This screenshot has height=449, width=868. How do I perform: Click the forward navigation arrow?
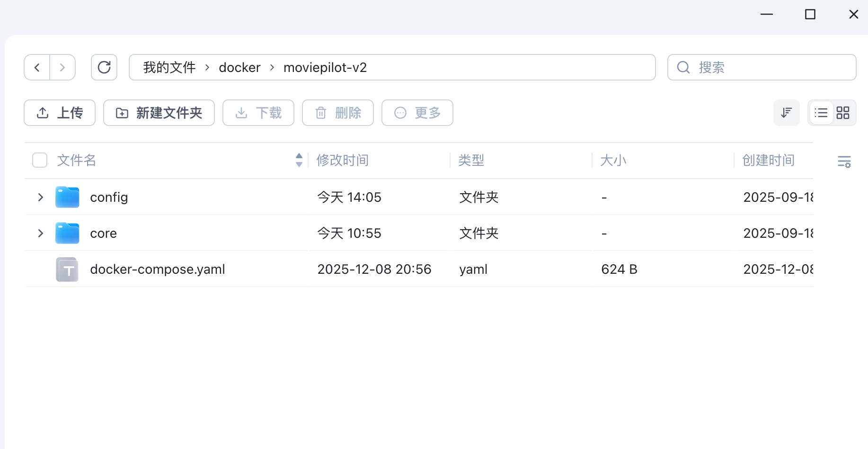(x=62, y=67)
